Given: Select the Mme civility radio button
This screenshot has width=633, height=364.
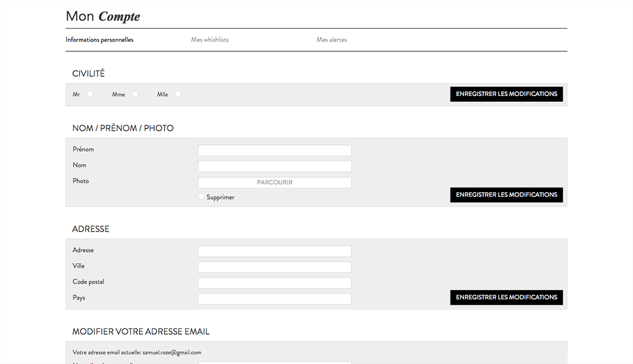Looking at the screenshot, I should tap(135, 94).
